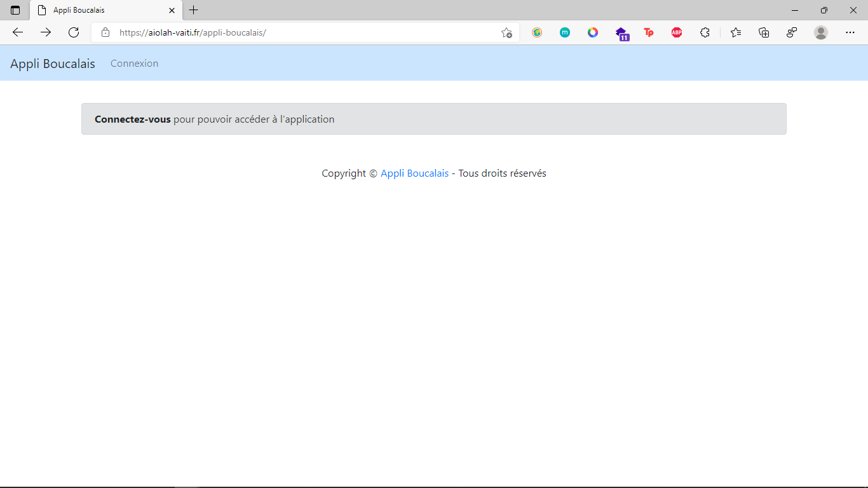Image resolution: width=868 pixels, height=488 pixels.
Task: Click the globe extension icon
Action: pyautogui.click(x=537, y=32)
